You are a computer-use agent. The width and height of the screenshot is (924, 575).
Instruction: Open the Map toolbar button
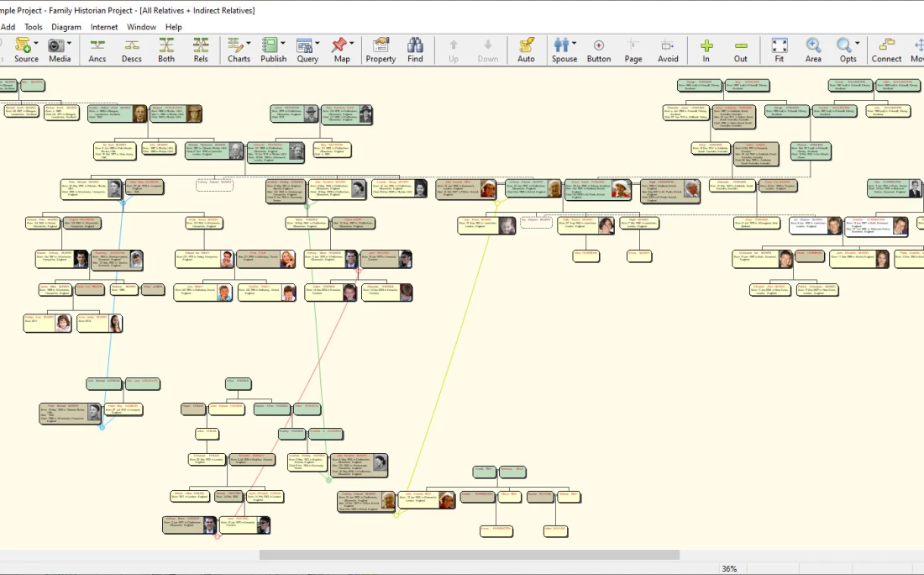coord(341,50)
